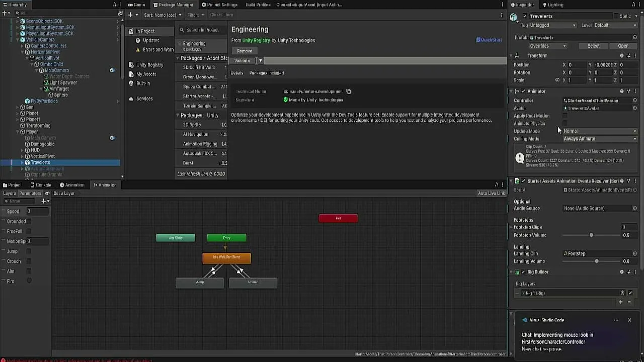
Task: Click the Main Camera indicator icon under Player
Action: click(112, 138)
